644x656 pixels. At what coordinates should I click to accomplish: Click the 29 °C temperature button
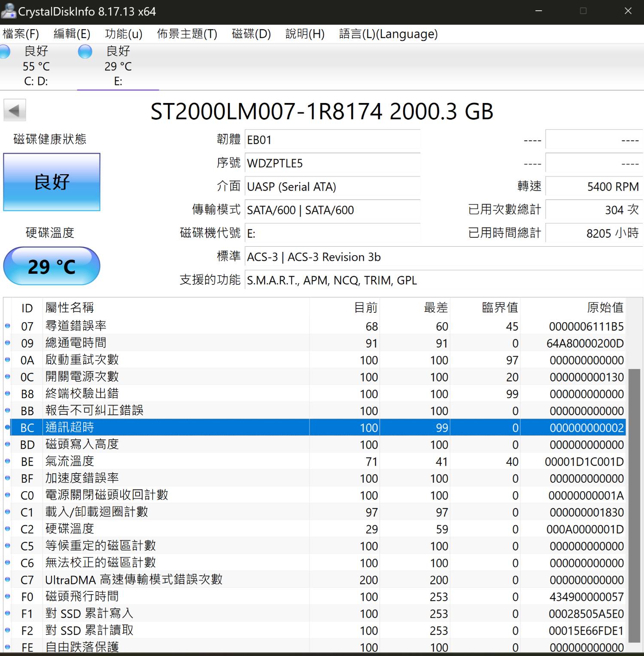tap(52, 266)
